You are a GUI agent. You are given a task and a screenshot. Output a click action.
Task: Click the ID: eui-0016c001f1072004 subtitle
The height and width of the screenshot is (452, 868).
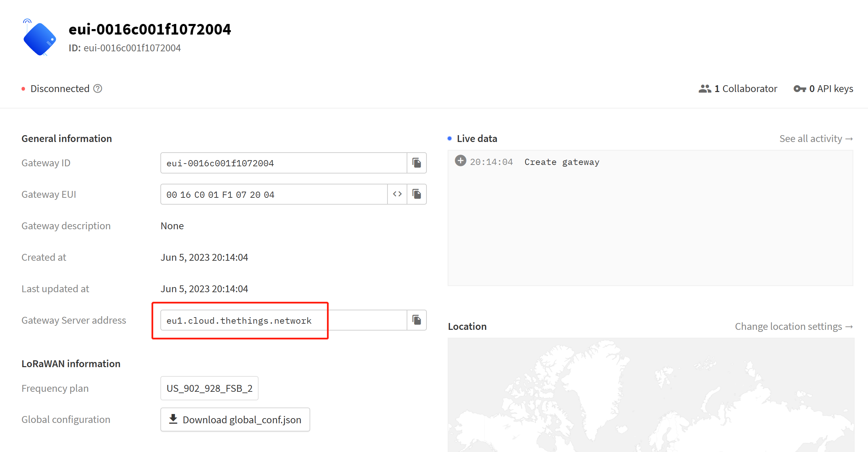tap(125, 48)
